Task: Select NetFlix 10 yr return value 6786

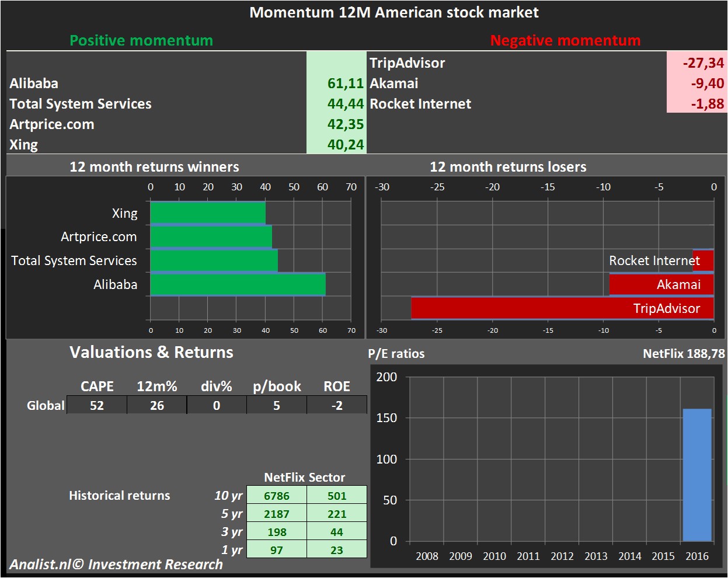Action: tap(276, 496)
